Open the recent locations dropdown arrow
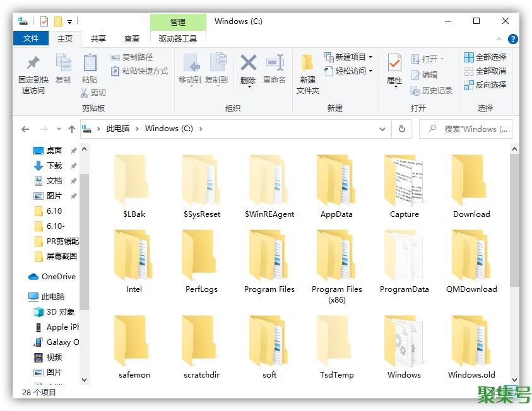Viewport: 532px width, 411px height. click(x=59, y=129)
